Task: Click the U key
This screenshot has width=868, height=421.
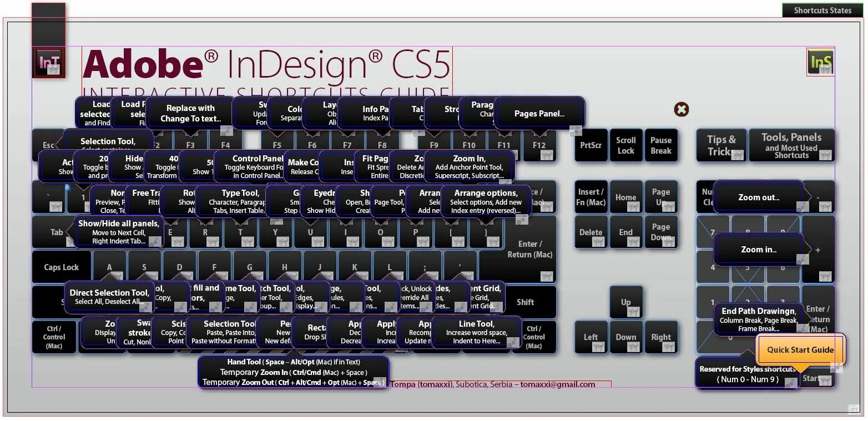Action: 310,232
